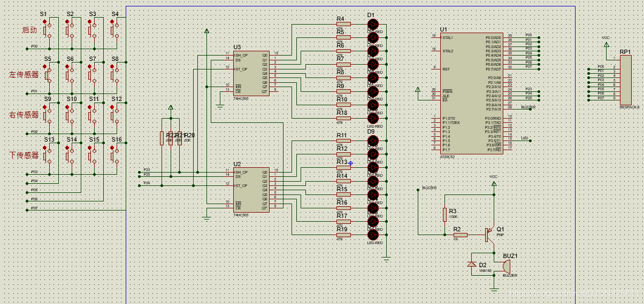644x304 pixels.
Task: Select the D9 red LED
Action: pos(373,141)
